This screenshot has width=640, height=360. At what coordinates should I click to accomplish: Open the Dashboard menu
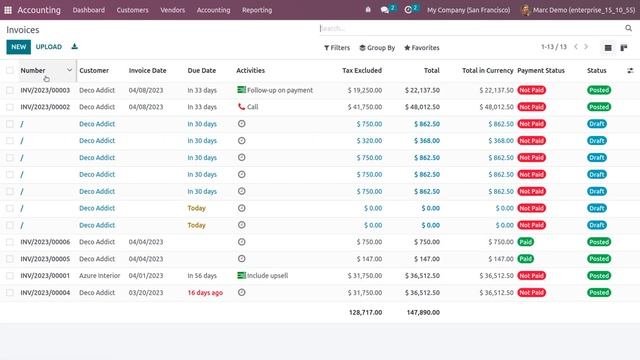point(89,10)
